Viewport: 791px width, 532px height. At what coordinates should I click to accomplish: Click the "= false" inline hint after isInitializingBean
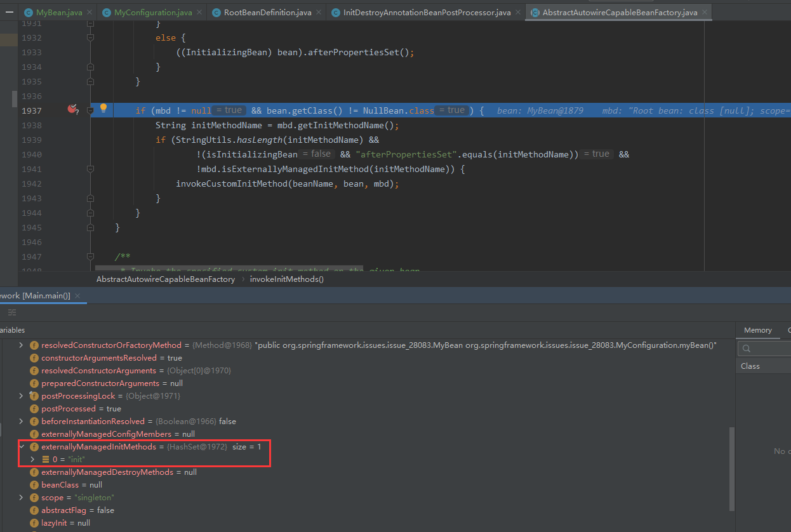(316, 154)
